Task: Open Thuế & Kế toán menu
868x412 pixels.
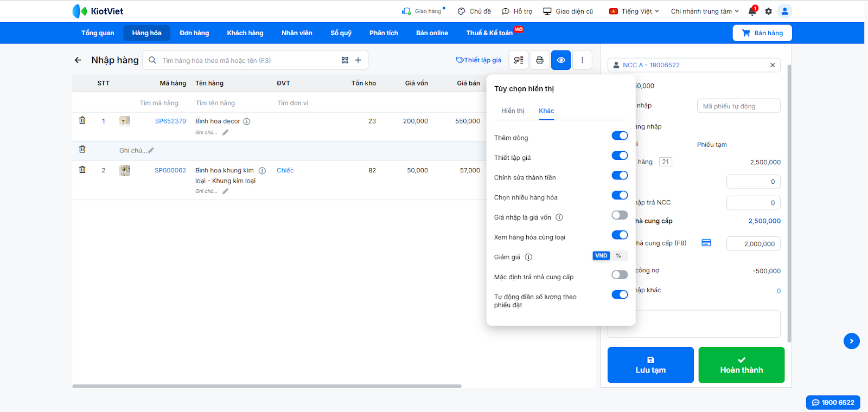Action: click(489, 33)
